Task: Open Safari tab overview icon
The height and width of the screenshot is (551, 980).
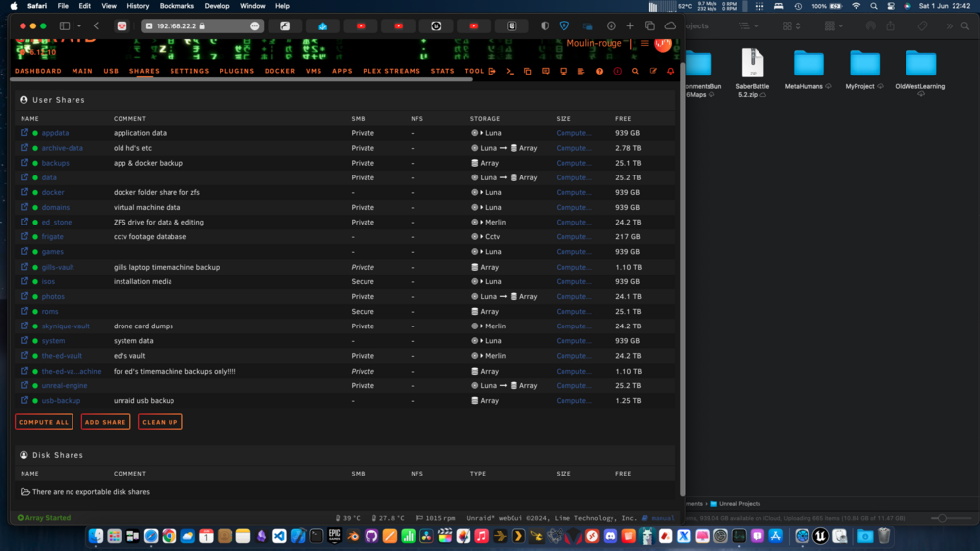Action: [650, 26]
